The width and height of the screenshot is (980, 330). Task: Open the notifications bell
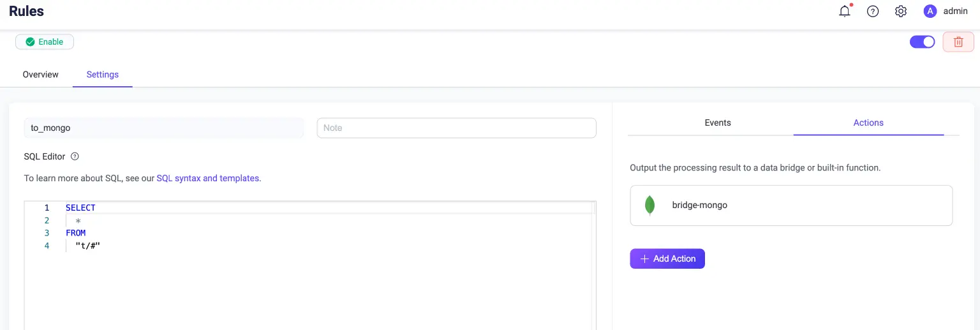[x=845, y=11]
